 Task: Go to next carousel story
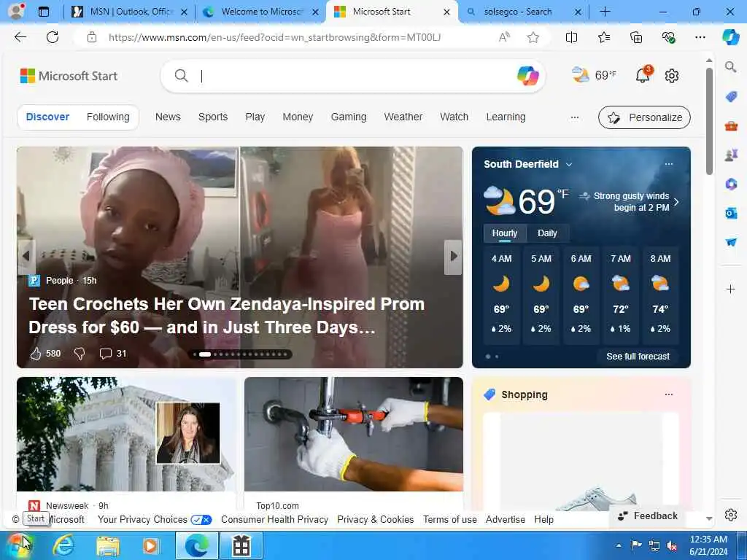pos(453,256)
